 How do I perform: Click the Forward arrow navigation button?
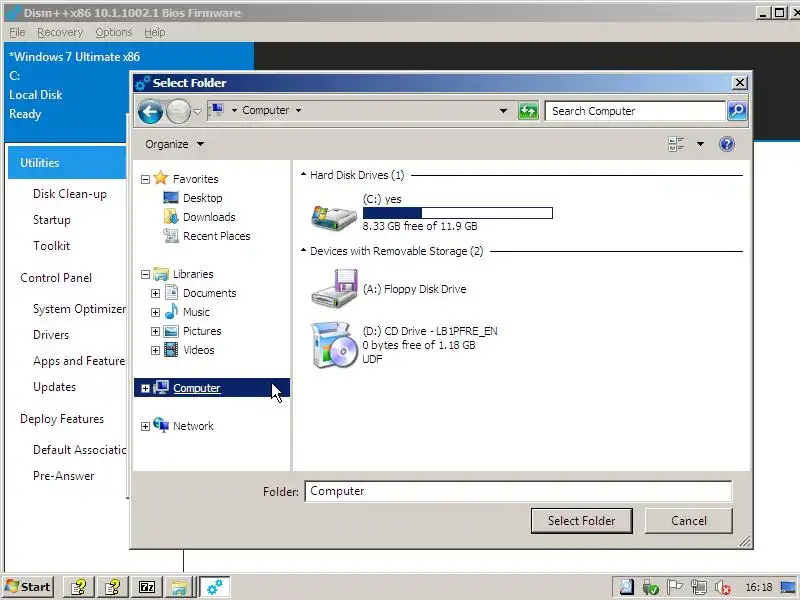click(178, 111)
